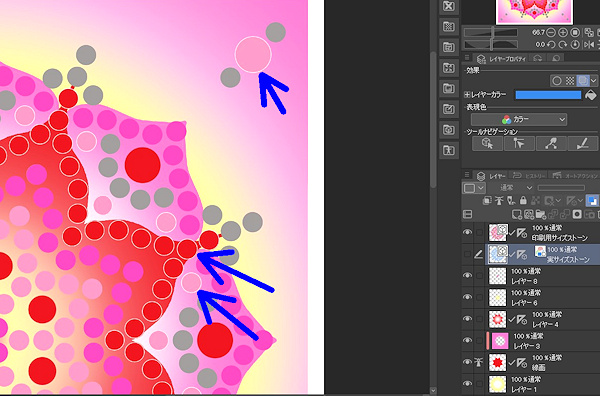
Task: Reset navigator rotation
Action: [x=575, y=45]
